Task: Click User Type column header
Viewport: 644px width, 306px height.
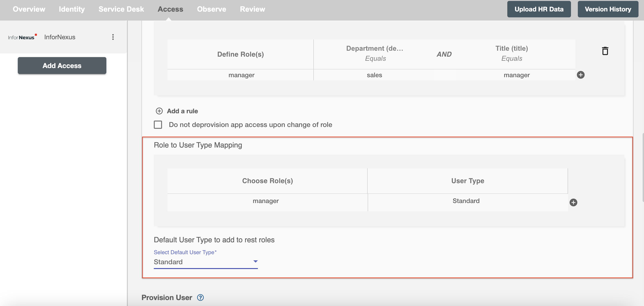Action: tap(468, 181)
